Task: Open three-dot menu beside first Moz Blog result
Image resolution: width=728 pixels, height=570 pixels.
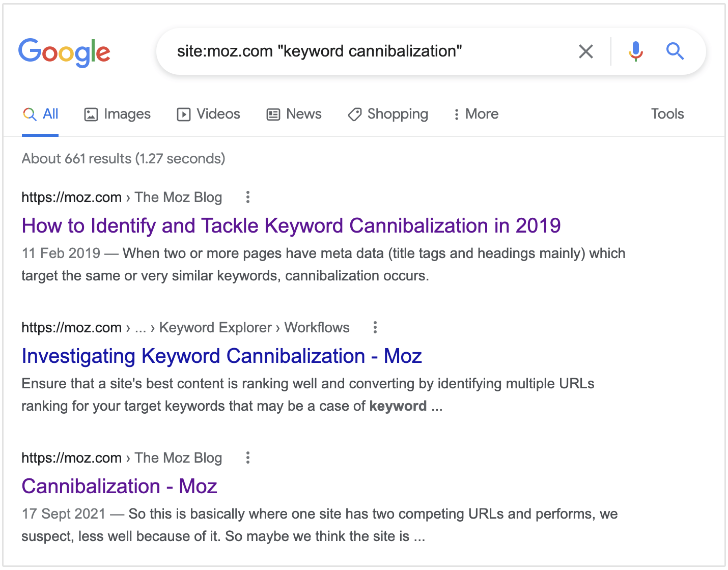Action: coord(248,197)
